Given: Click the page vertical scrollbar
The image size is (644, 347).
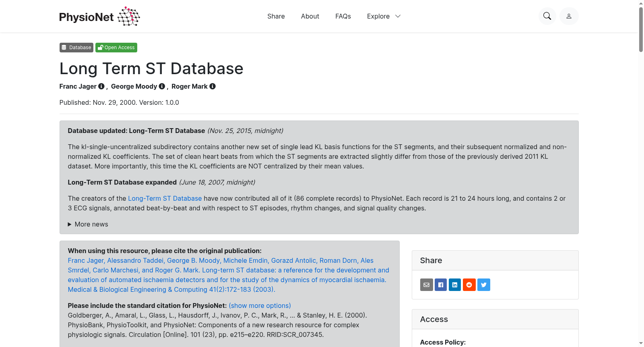Looking at the screenshot, I should [641, 173].
